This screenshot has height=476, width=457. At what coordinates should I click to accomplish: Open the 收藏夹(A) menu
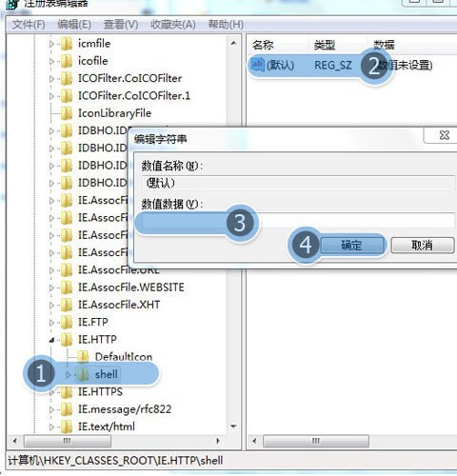[x=173, y=25]
